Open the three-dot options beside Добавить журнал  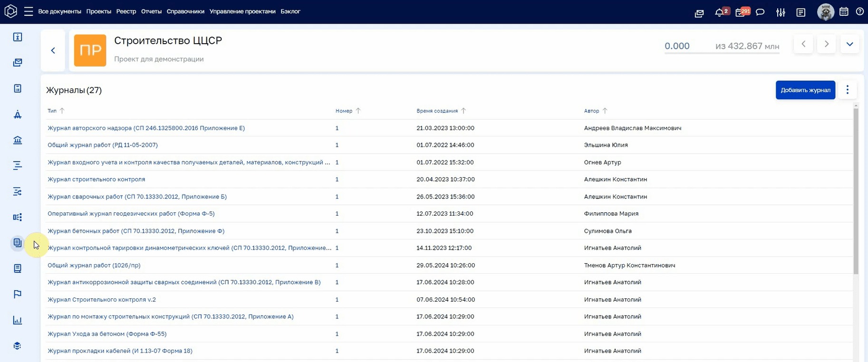tap(847, 90)
